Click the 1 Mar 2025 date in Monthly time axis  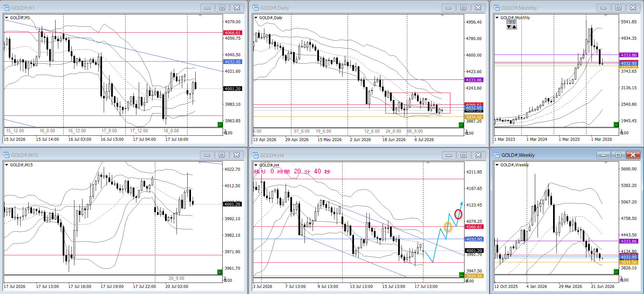click(x=569, y=139)
